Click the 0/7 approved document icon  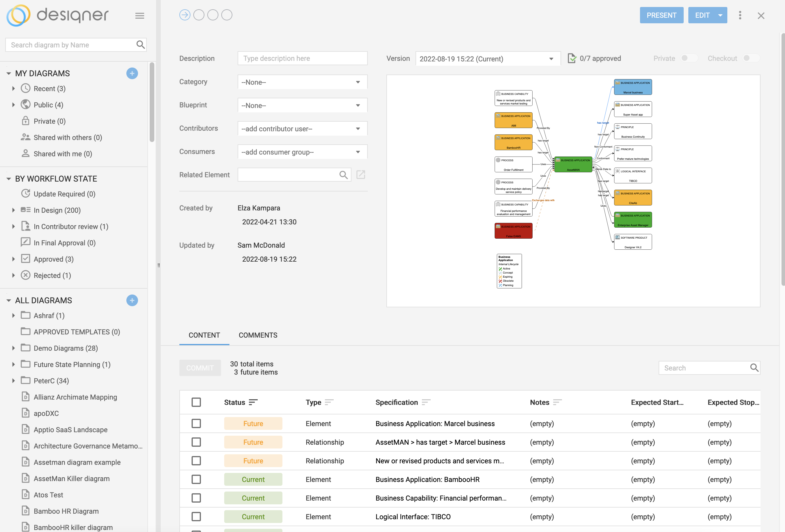click(x=572, y=58)
